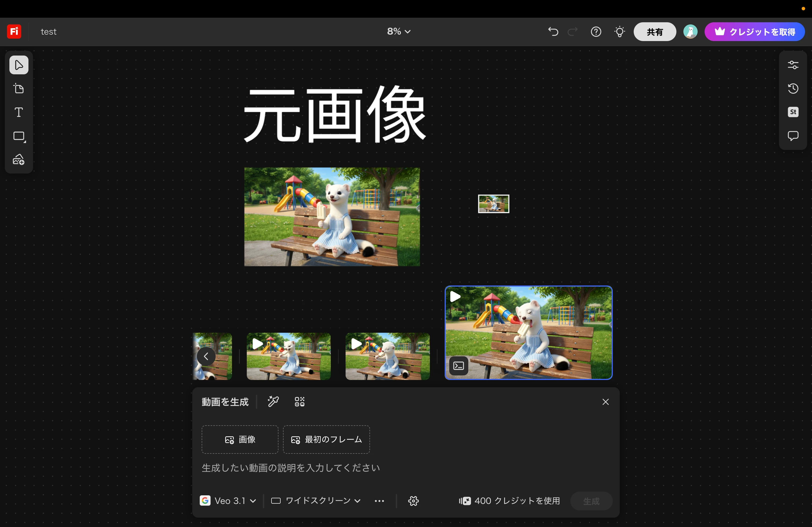The width and height of the screenshot is (812, 527).
Task: Open the Veo 3.1 model dropdown
Action: tap(228, 501)
